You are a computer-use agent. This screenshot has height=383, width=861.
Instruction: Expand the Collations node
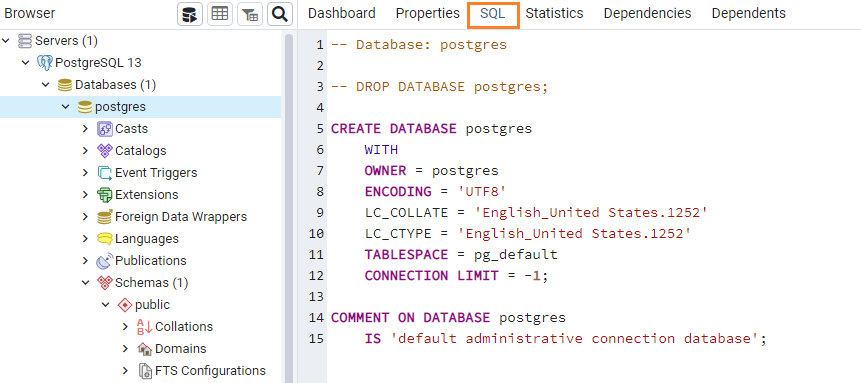125,326
